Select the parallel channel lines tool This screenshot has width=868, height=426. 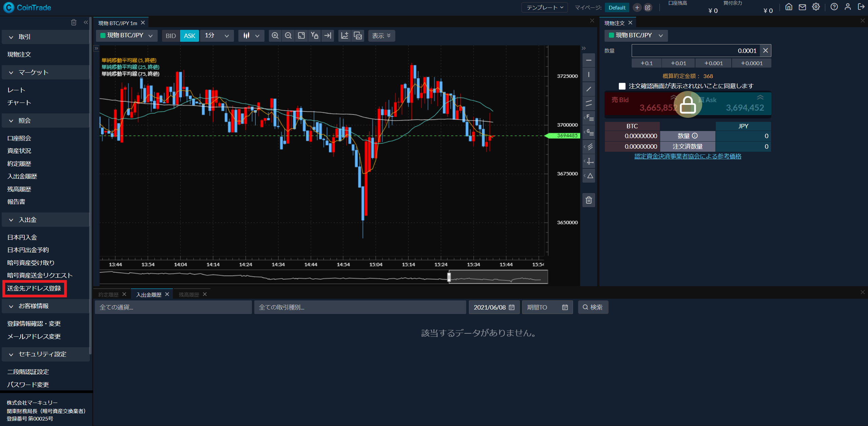coord(589,103)
